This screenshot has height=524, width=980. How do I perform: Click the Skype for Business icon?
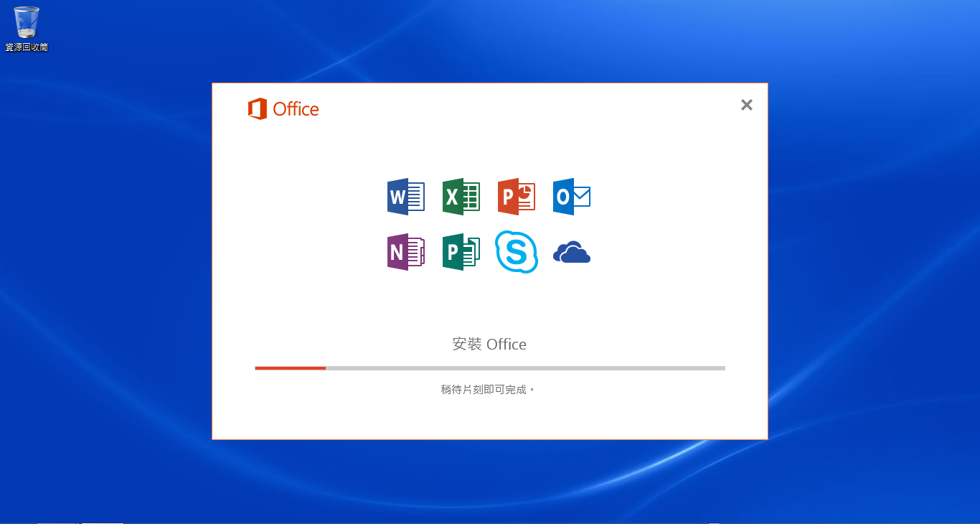coord(517,252)
